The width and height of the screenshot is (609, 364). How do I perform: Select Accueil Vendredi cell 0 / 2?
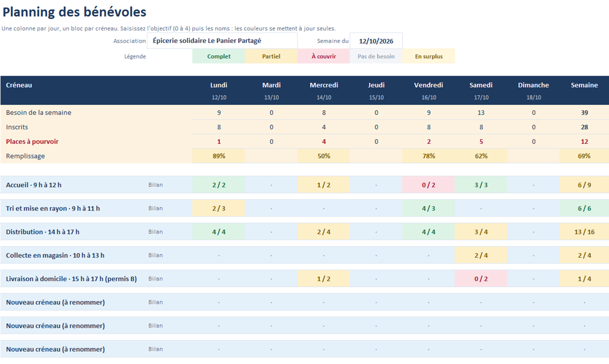[428, 185]
